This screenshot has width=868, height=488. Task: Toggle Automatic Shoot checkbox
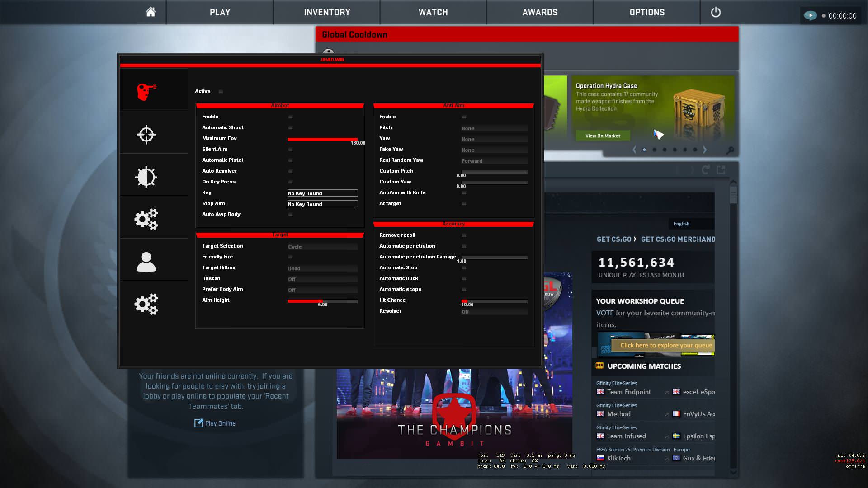pos(290,128)
